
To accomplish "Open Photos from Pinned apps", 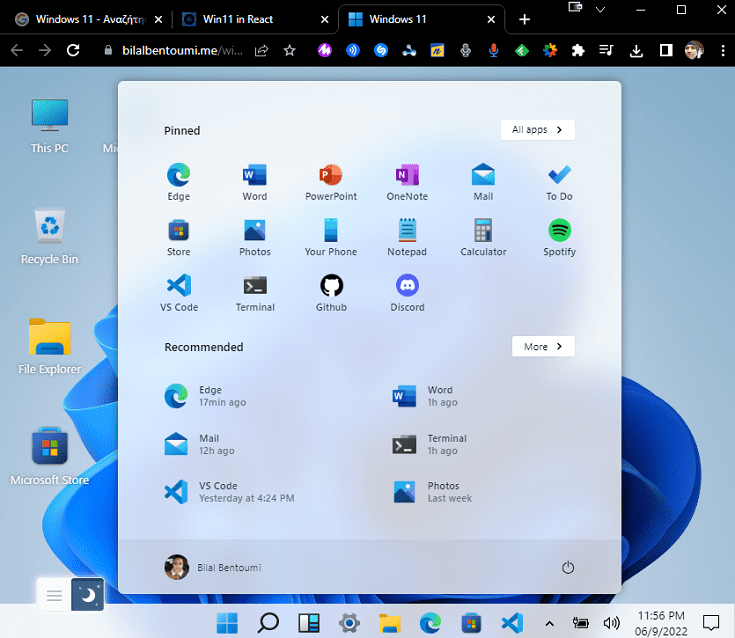I will pos(255,238).
